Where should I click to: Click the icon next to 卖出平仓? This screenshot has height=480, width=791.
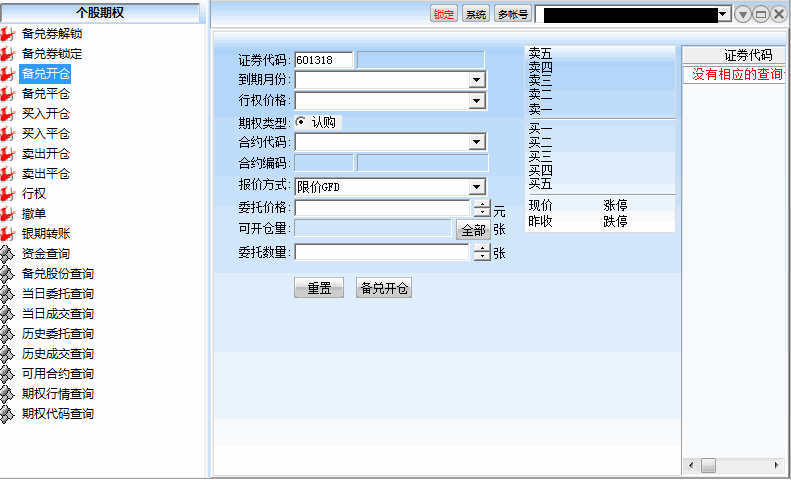pos(7,174)
